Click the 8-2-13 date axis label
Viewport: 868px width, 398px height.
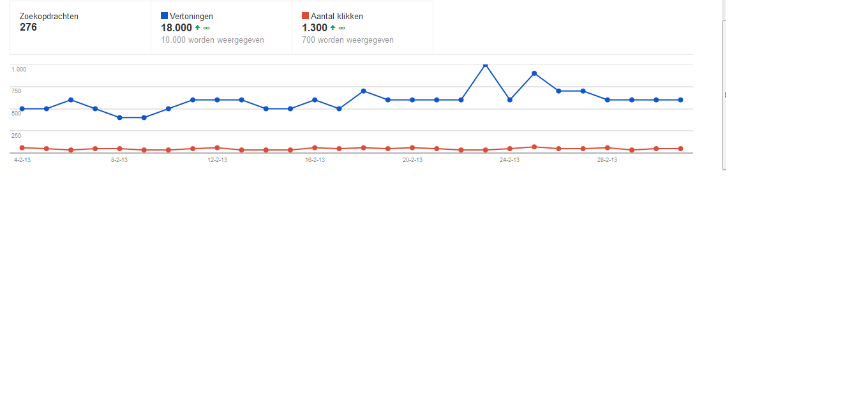(119, 160)
